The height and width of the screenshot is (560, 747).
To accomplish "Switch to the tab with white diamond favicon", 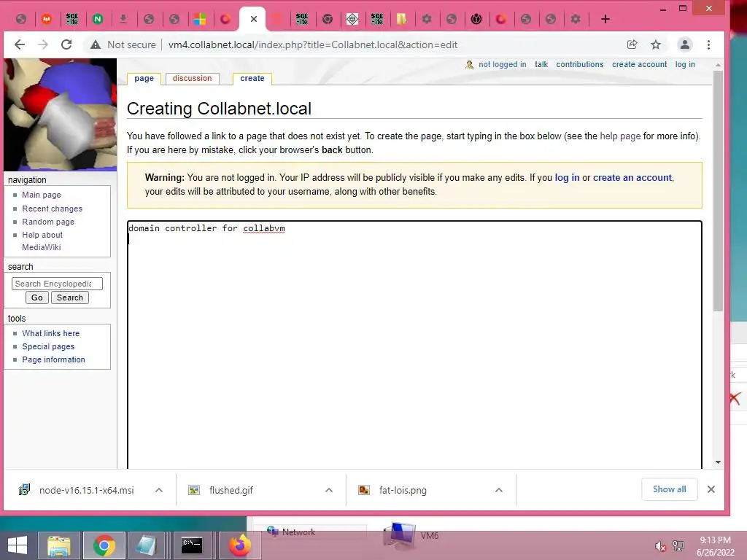I will 352,19.
